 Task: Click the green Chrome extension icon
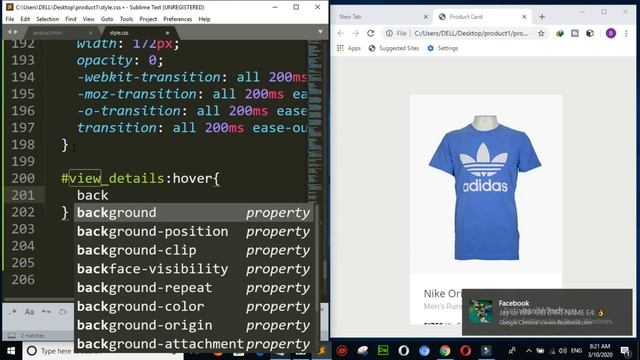point(560,33)
